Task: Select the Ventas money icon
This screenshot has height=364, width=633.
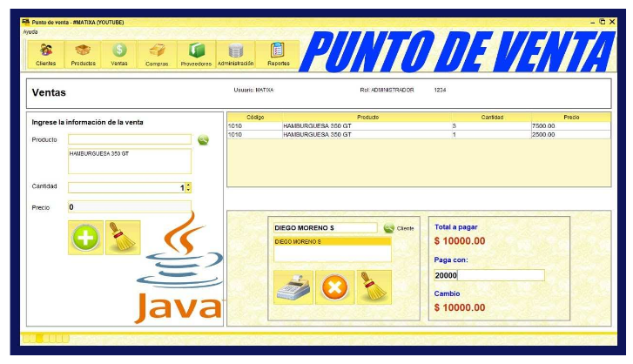Action: click(x=120, y=54)
